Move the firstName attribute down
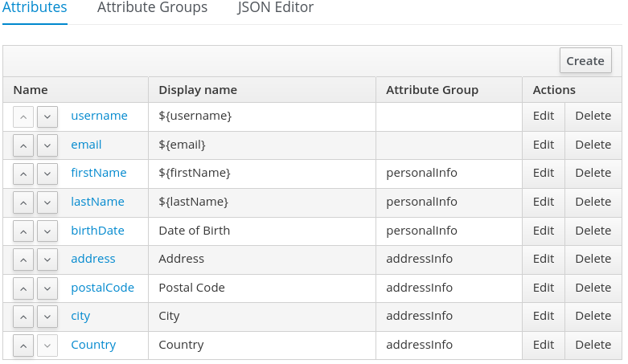This screenshot has width=628, height=364. pos(47,174)
